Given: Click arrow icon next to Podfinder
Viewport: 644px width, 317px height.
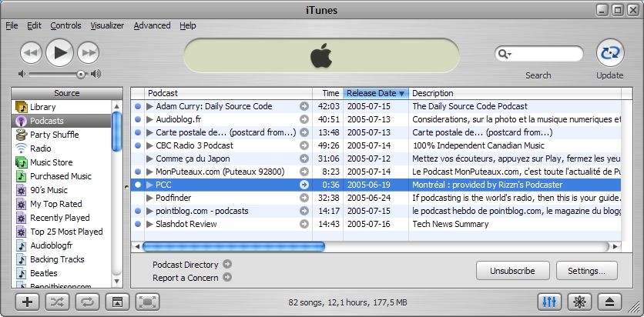Looking at the screenshot, I should pos(304,198).
